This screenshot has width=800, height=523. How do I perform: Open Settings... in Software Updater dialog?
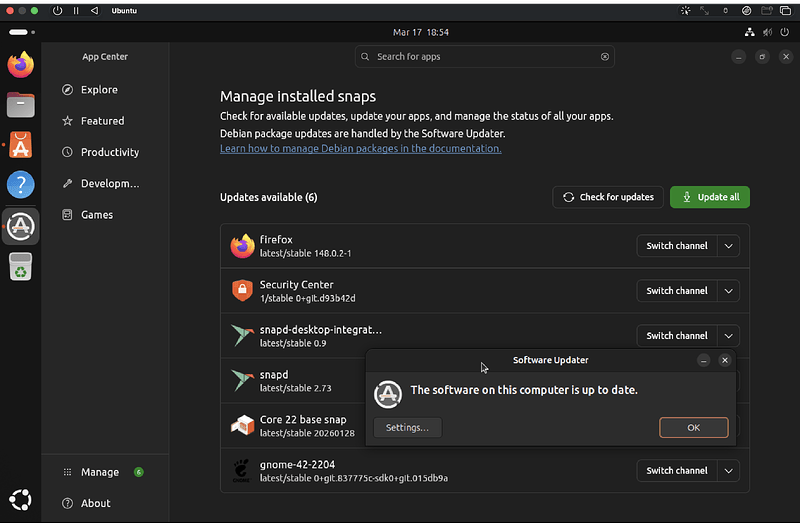pos(407,428)
